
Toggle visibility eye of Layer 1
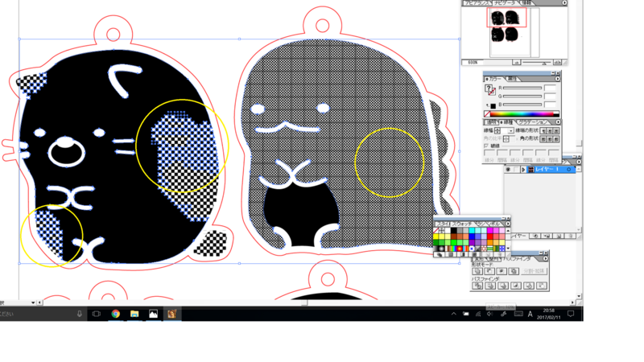pos(508,169)
